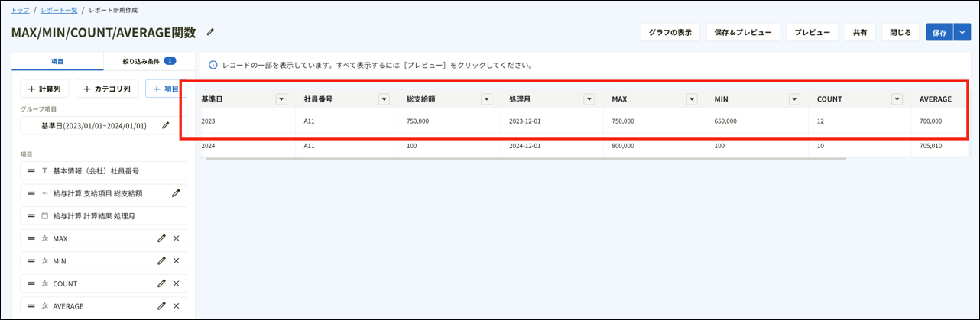Expand the 総支給額 column filter menu
This screenshot has height=320, width=980.
tap(486, 99)
